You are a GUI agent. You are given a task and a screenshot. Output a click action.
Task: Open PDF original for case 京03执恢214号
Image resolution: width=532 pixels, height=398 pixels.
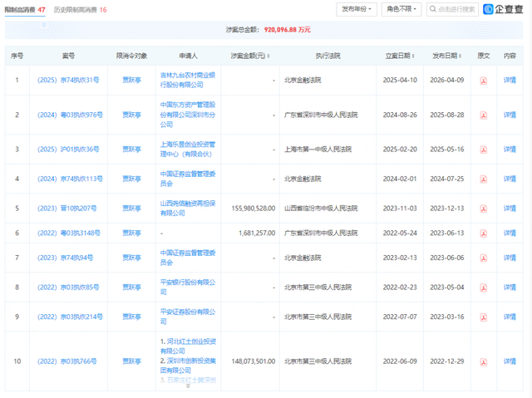pos(484,317)
